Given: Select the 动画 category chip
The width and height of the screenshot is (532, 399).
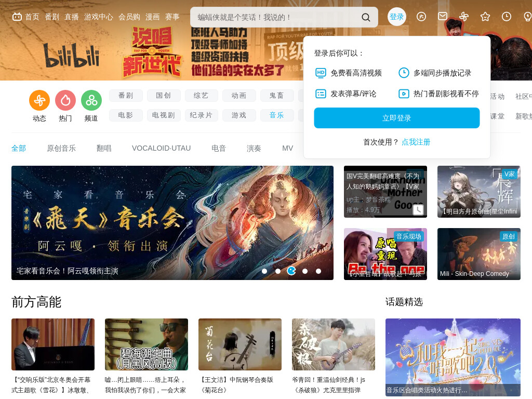Looking at the screenshot, I should click(x=239, y=96).
